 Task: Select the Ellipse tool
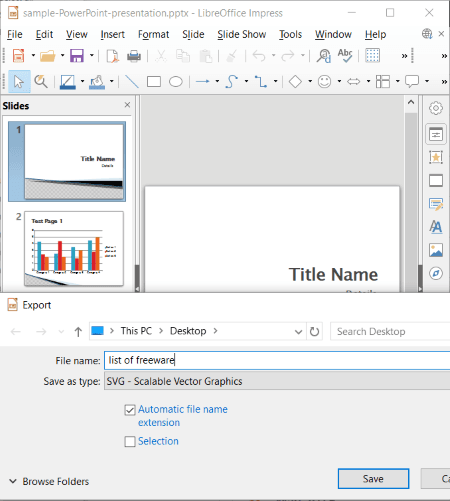(176, 81)
